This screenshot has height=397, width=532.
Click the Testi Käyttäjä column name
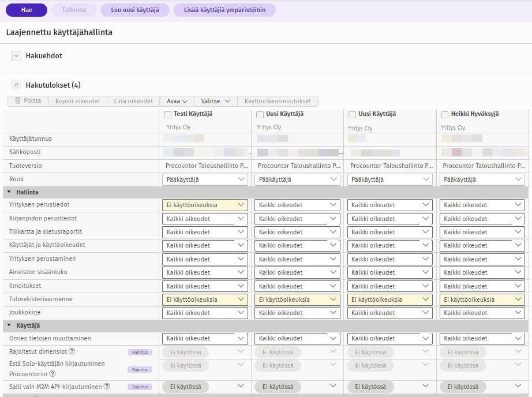click(x=193, y=114)
